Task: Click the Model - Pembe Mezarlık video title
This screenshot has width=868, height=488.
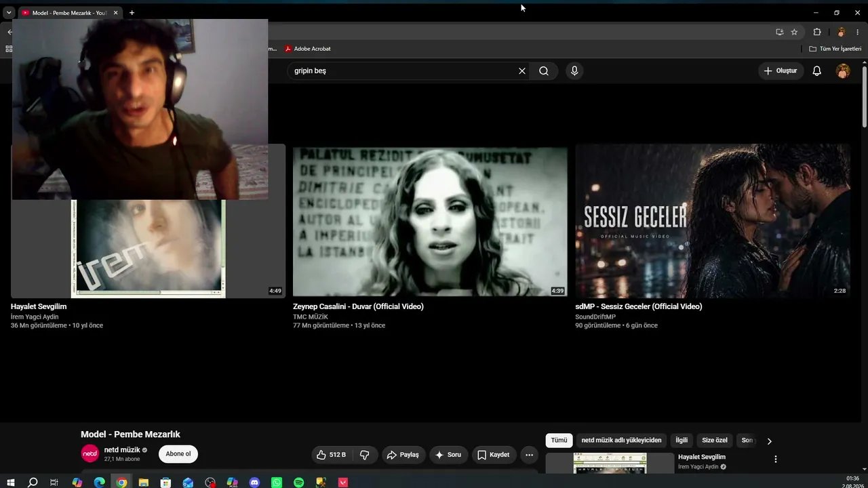Action: 130,434
